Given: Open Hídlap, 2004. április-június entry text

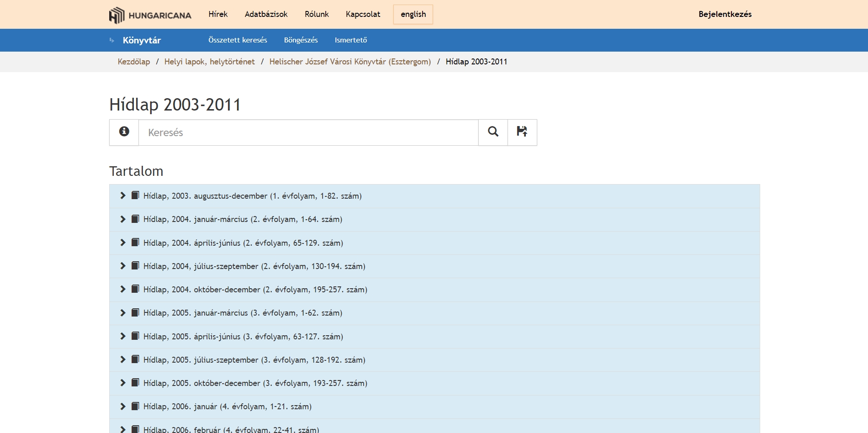Looking at the screenshot, I should point(243,243).
